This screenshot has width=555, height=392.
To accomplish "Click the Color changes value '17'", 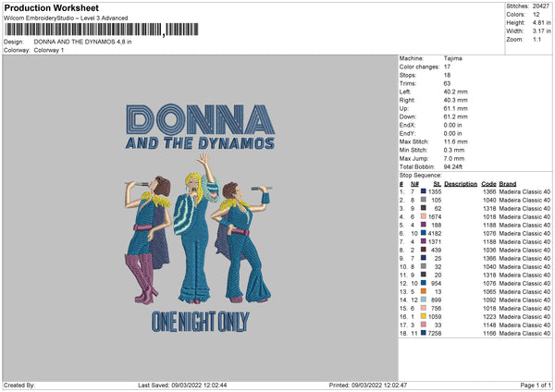I will 447,67.
